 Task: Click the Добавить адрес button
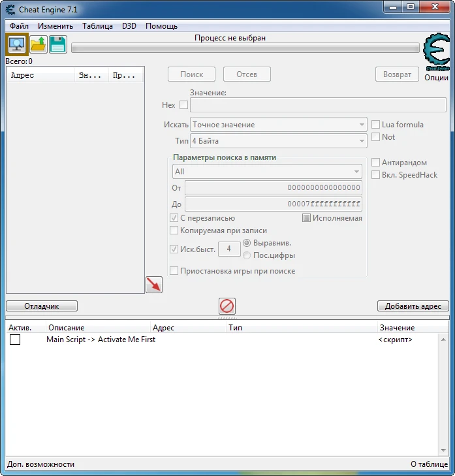(413, 306)
